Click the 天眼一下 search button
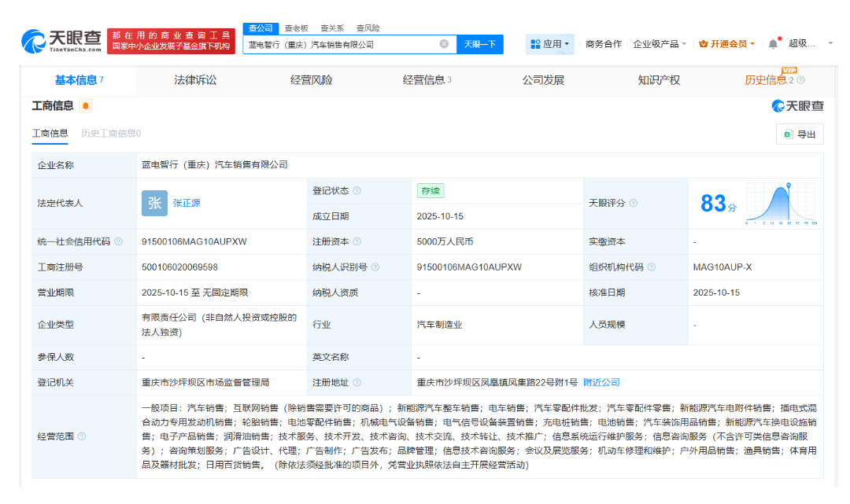Image resolution: width=850 pixels, height=504 pixels. [480, 44]
